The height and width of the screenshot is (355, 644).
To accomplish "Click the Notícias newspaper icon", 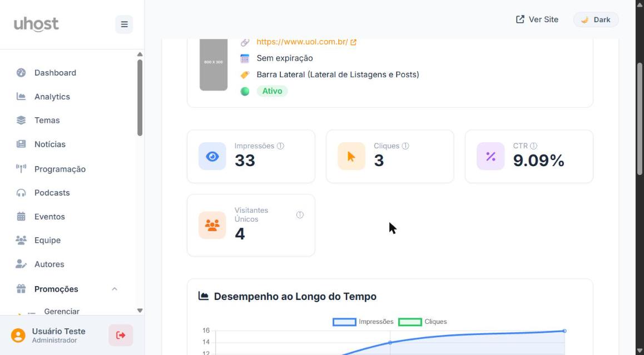I will (x=21, y=144).
